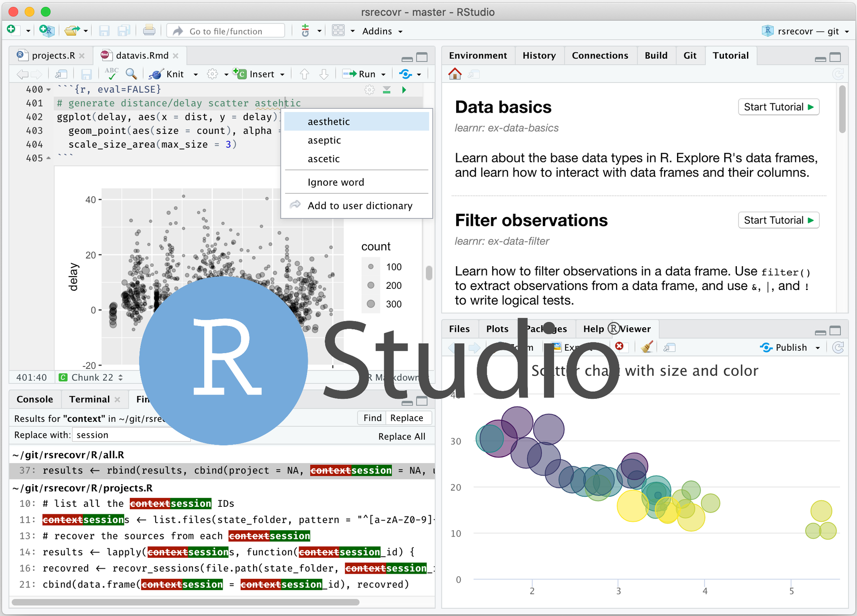Click the Save document icon in main toolbar
Image resolution: width=857 pixels, height=616 pixels.
pos(104,31)
